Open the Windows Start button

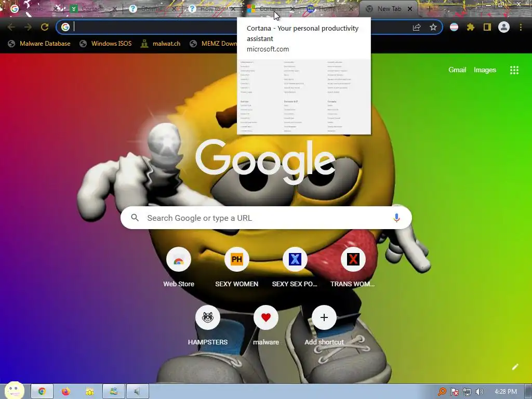[14, 391]
